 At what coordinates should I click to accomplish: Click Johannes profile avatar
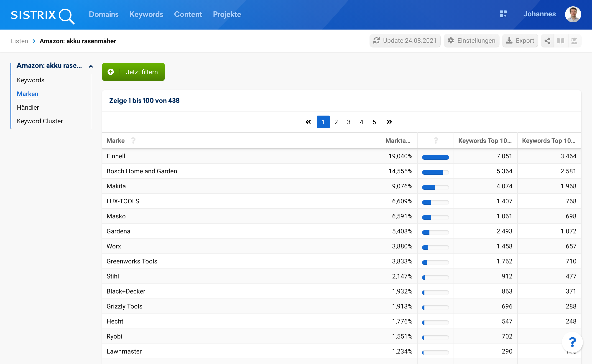[x=573, y=14]
